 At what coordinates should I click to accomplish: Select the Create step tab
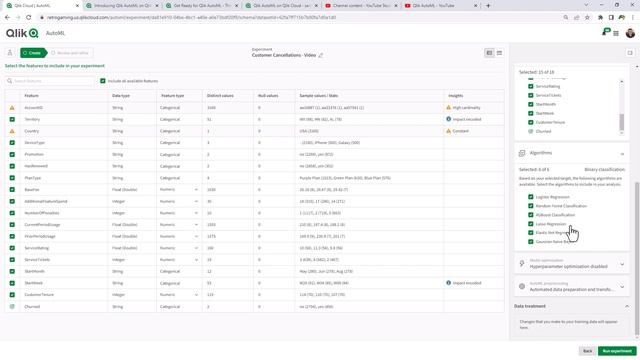click(33, 53)
